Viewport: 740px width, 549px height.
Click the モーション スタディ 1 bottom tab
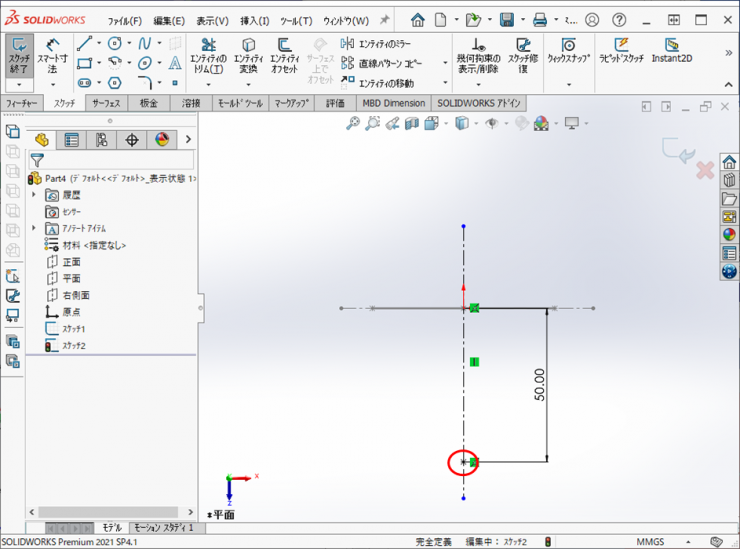(163, 527)
